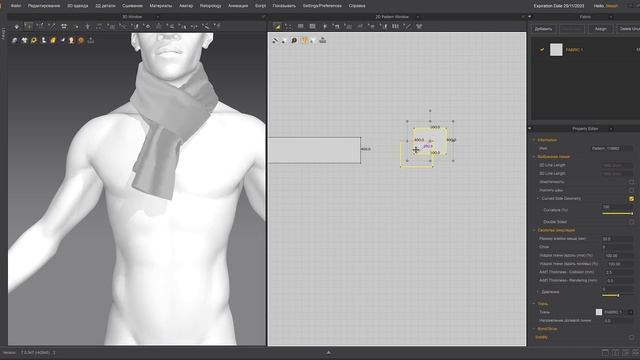Screen dimensions: 640x360
Task: Click the Добавить button in Fabric panel
Action: [543, 29]
